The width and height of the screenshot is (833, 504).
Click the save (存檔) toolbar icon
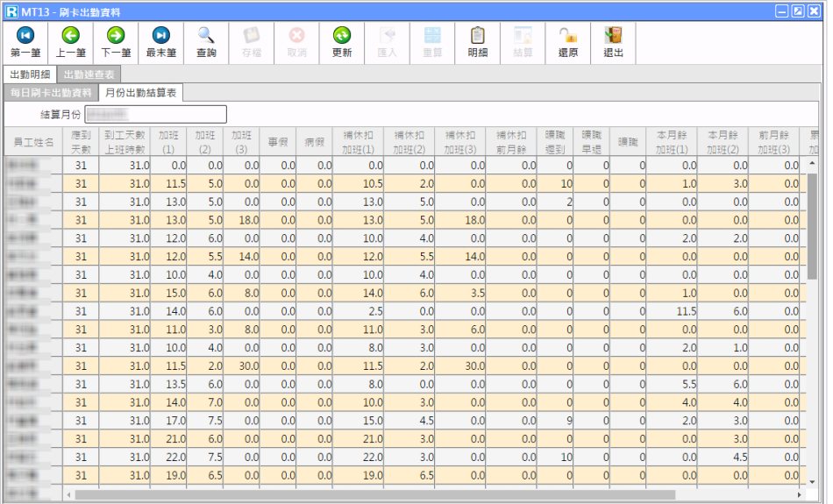[252, 42]
